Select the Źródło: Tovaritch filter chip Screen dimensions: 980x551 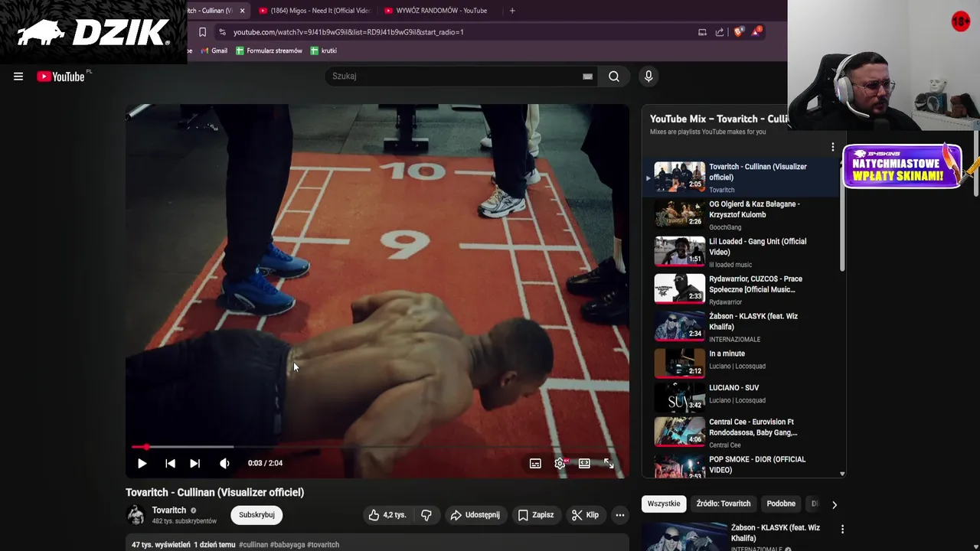(724, 504)
